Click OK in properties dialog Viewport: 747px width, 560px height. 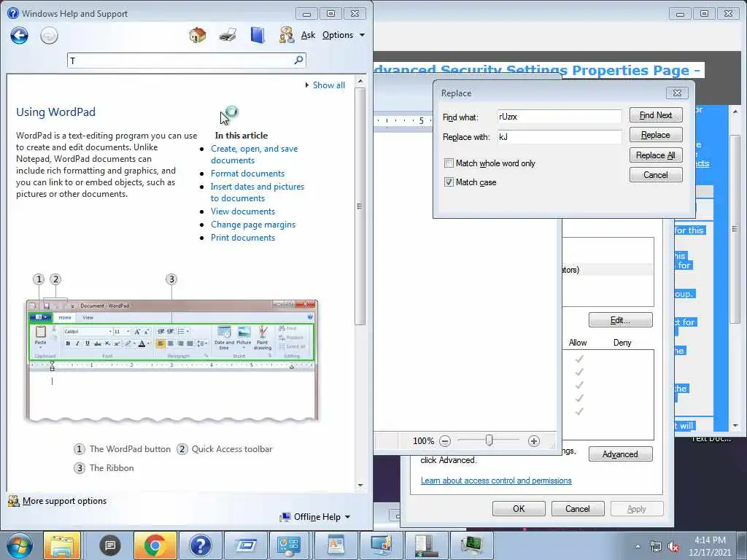click(519, 508)
